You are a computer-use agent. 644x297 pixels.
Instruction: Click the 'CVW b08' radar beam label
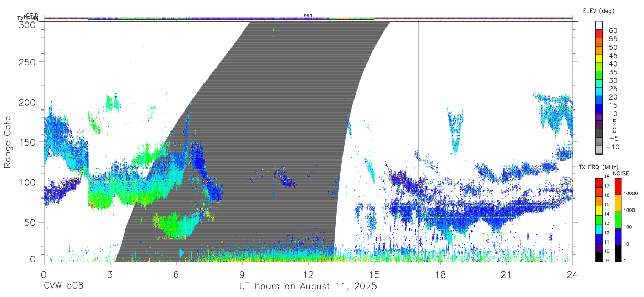click(63, 286)
